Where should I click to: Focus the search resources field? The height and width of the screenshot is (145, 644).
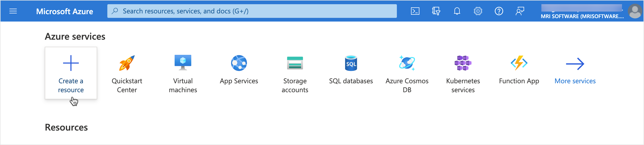pyautogui.click(x=252, y=11)
